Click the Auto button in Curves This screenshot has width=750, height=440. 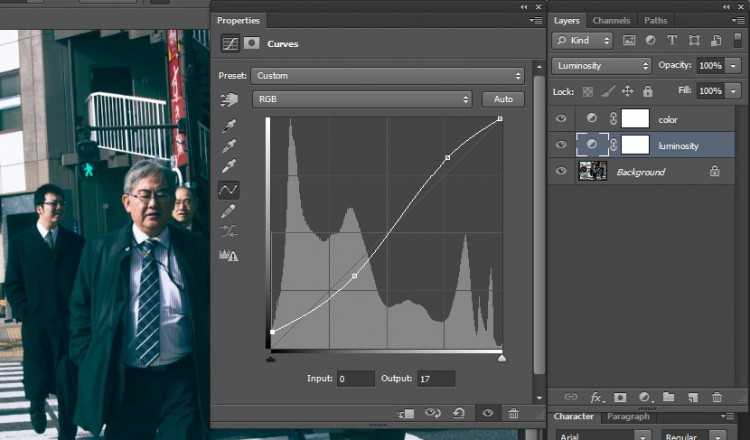pyautogui.click(x=503, y=100)
